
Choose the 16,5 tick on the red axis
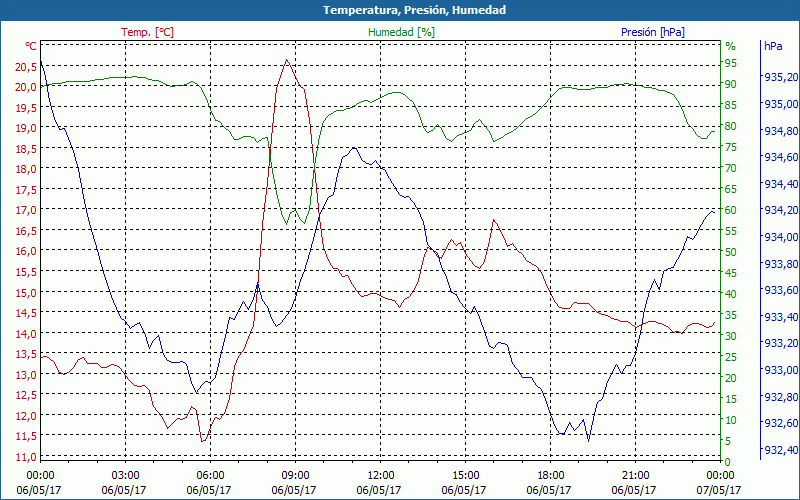click(27, 231)
